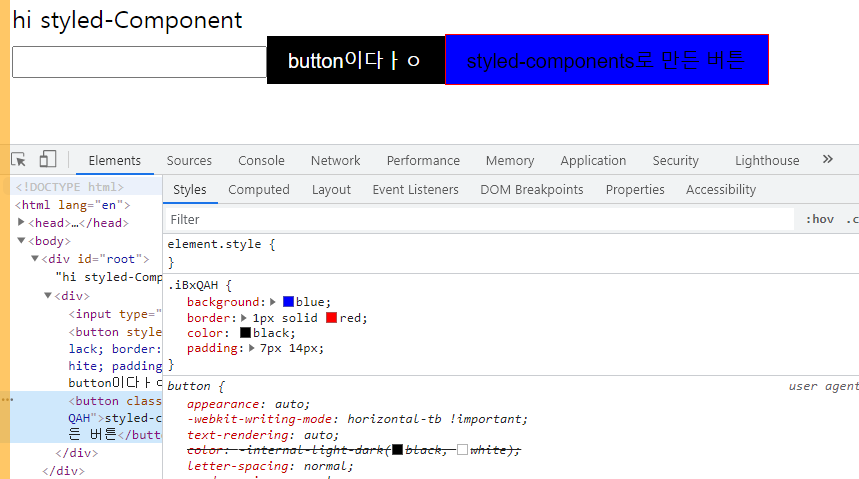859x479 pixels.
Task: Click the element.style rule header
Action: tap(221, 244)
